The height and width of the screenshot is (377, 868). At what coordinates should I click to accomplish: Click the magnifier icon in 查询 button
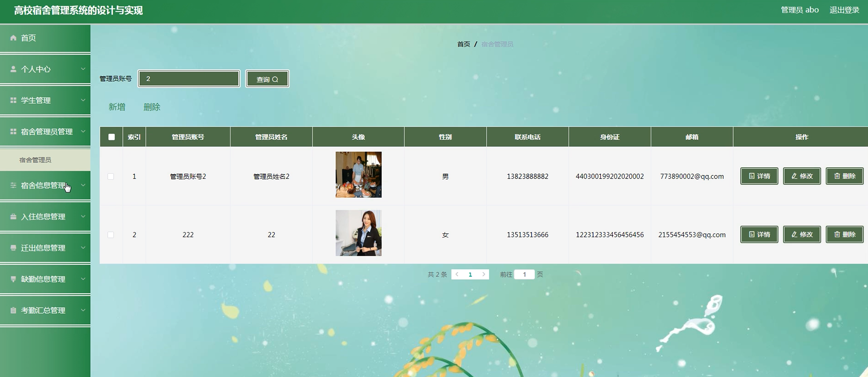(x=275, y=79)
